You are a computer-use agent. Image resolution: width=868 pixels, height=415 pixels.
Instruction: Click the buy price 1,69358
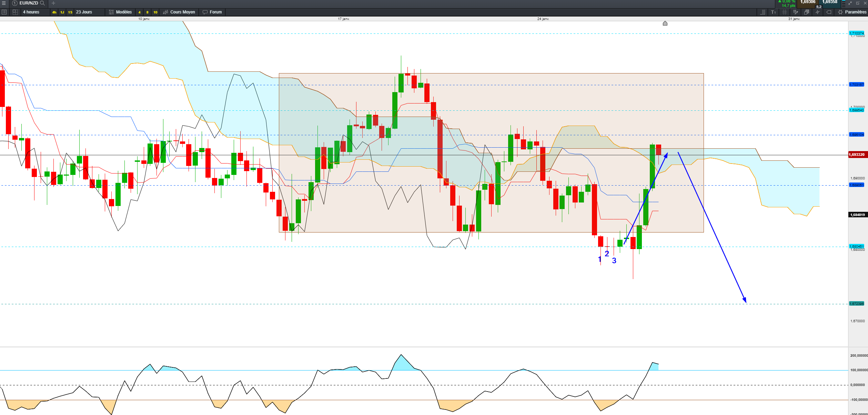830,2
